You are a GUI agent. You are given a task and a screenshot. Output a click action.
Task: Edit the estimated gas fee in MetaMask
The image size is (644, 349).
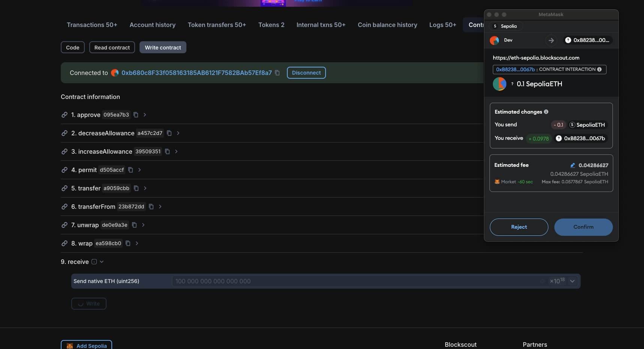[573, 165]
